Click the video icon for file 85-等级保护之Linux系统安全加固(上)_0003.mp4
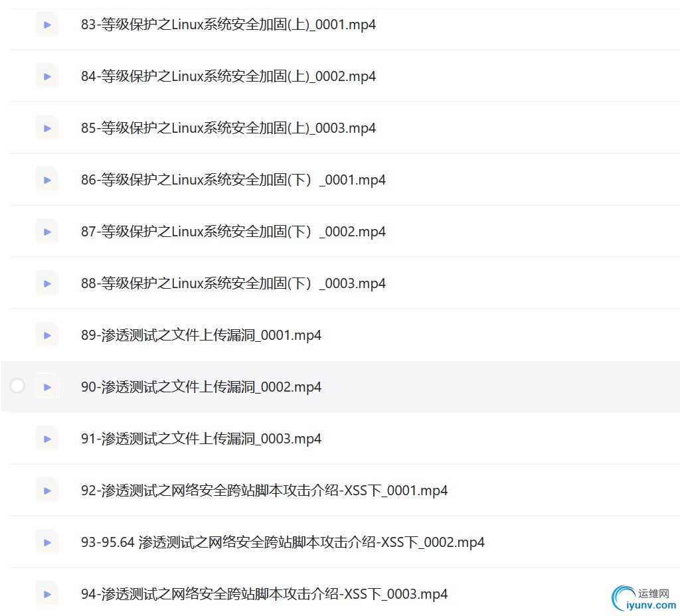 click(x=47, y=128)
